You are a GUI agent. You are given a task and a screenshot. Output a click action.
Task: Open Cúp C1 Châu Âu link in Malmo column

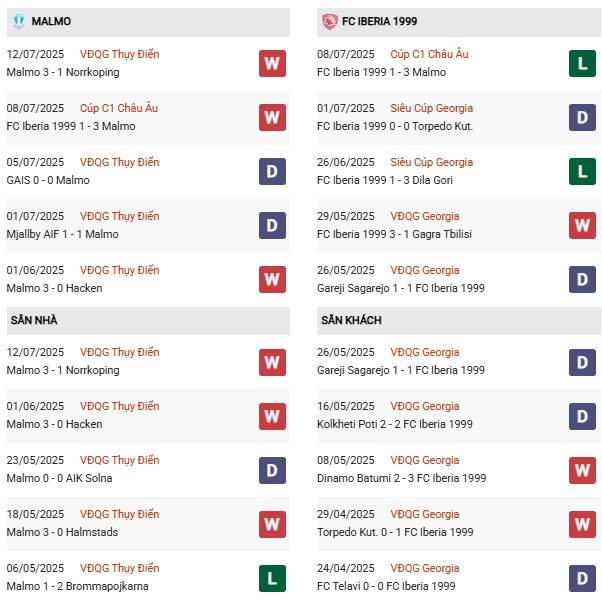[122, 108]
